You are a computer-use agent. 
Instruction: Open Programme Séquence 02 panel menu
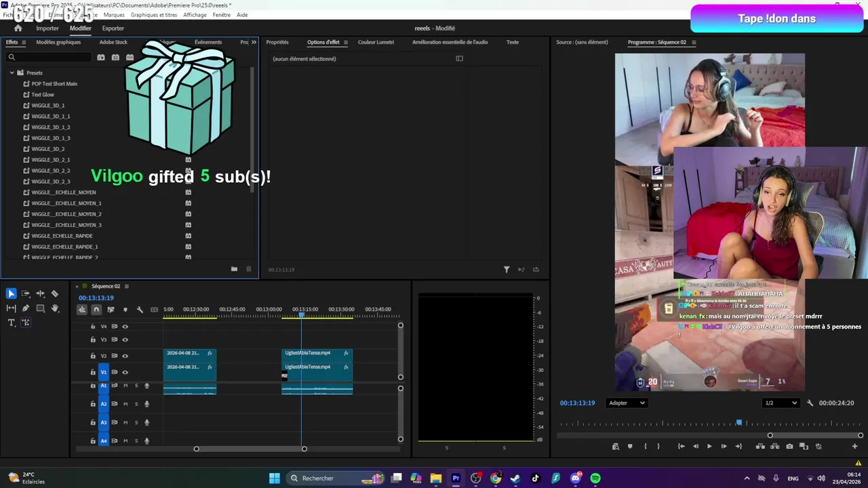[693, 42]
